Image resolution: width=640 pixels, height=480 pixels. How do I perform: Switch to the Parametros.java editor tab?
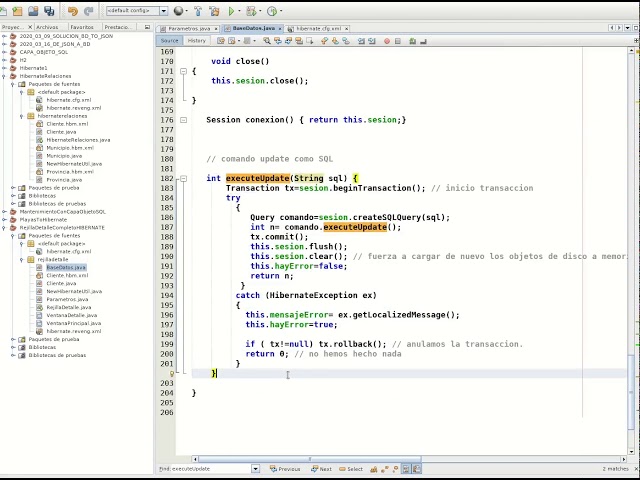point(189,29)
